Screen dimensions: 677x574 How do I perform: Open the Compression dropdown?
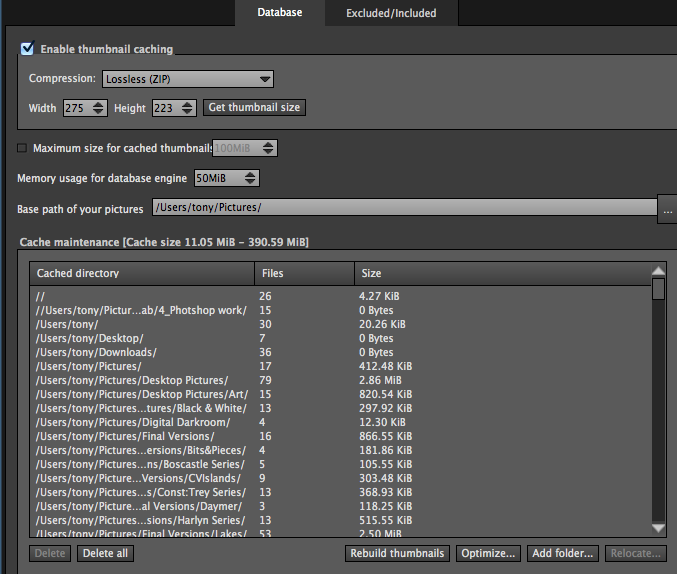pos(187,79)
